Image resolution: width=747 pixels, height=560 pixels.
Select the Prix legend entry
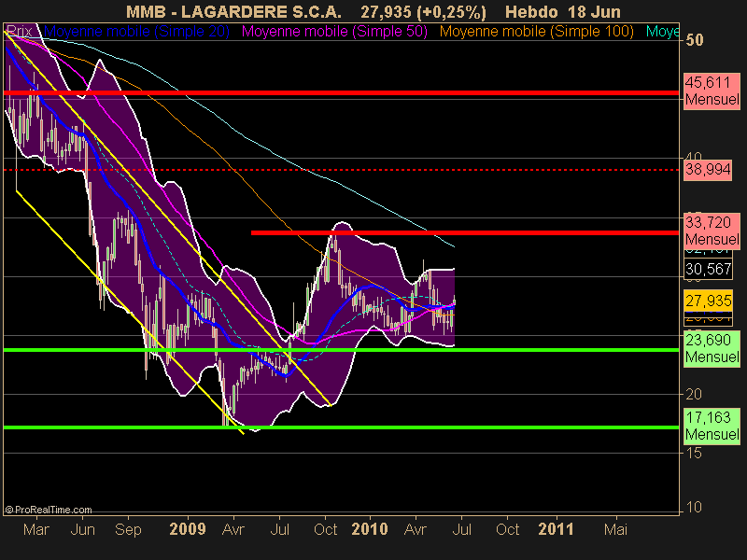pyautogui.click(x=19, y=32)
